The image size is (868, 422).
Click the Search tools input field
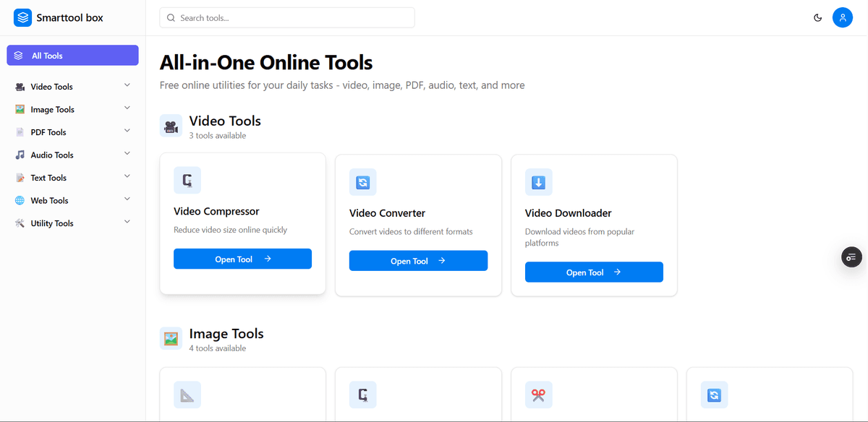coord(286,17)
